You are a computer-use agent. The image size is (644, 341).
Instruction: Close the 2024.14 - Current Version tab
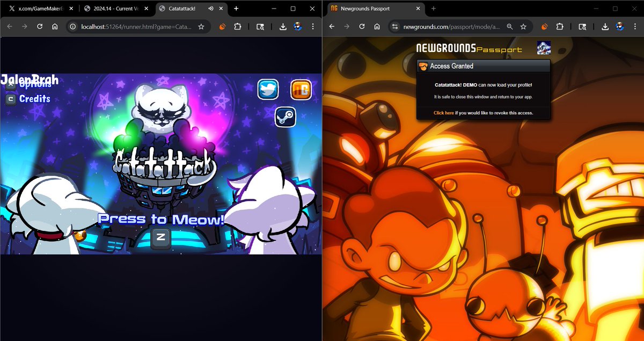click(147, 9)
